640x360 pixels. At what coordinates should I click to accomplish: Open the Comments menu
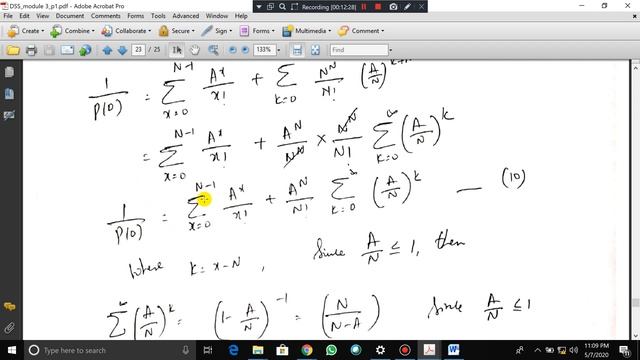point(106,16)
